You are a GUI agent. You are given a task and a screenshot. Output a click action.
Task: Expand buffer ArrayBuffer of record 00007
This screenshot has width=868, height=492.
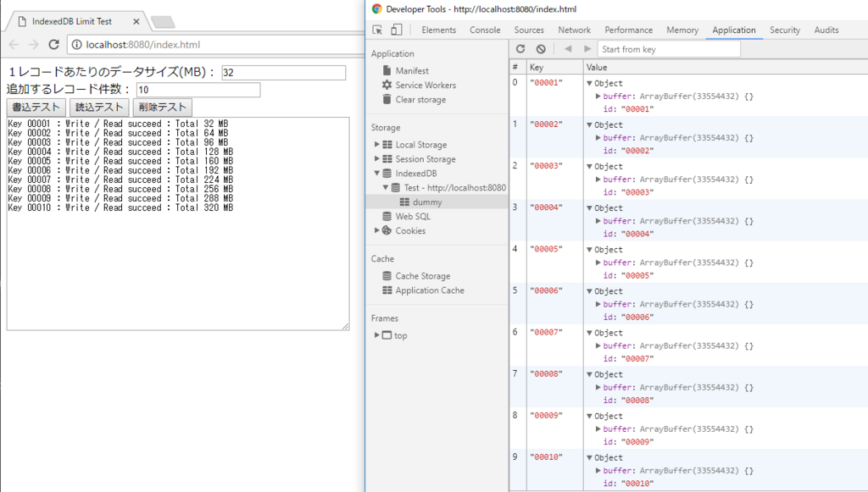pyautogui.click(x=598, y=346)
